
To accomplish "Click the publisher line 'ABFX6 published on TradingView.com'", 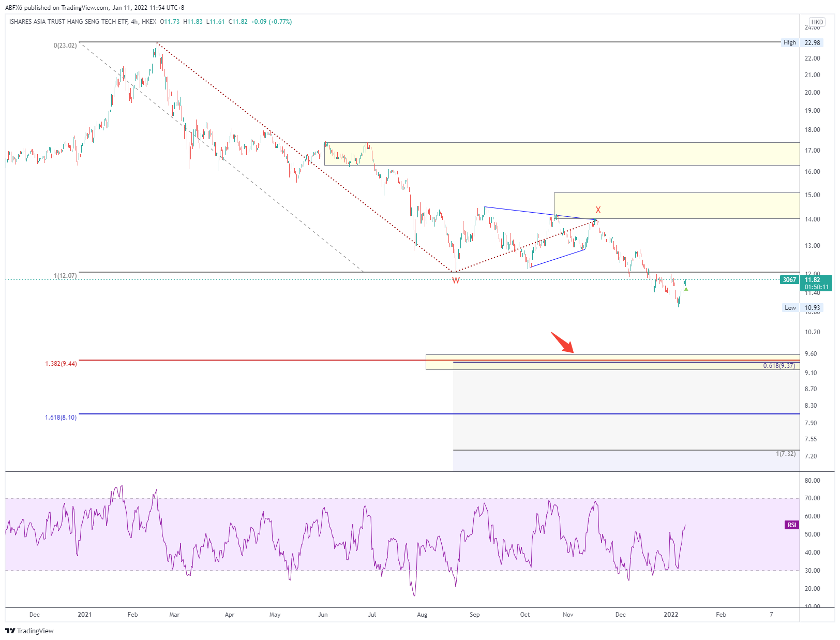I will point(57,8).
